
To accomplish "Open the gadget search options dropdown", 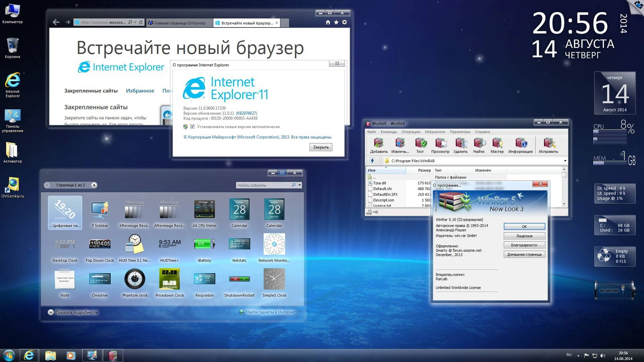I will point(300,185).
